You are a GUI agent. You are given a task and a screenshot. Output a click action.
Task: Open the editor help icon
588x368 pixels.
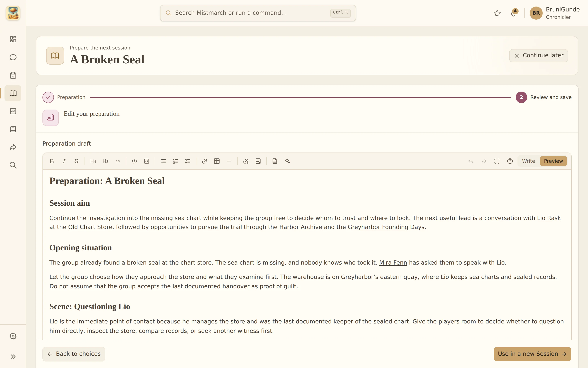pyautogui.click(x=510, y=161)
